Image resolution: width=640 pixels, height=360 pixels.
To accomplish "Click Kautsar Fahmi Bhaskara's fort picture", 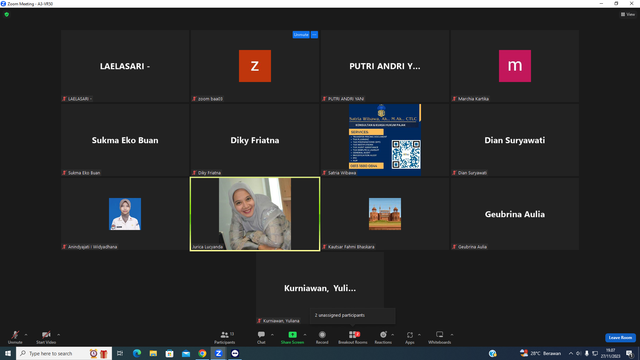I will click(x=385, y=214).
